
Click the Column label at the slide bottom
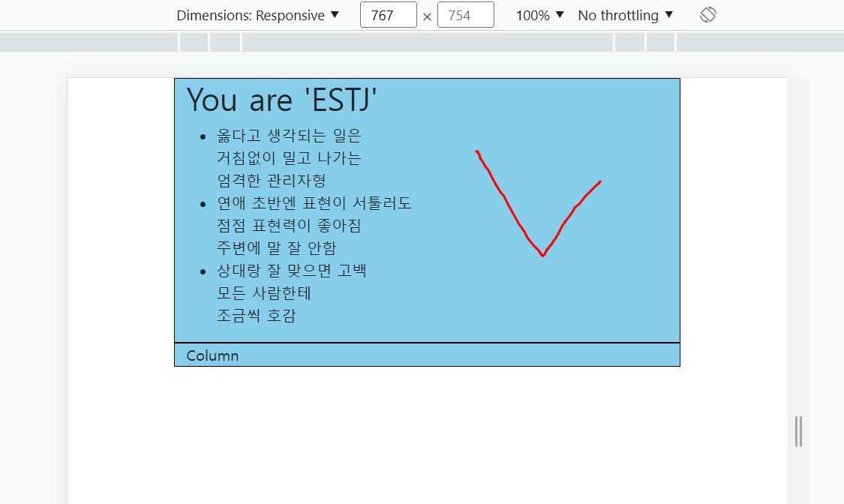click(x=212, y=355)
